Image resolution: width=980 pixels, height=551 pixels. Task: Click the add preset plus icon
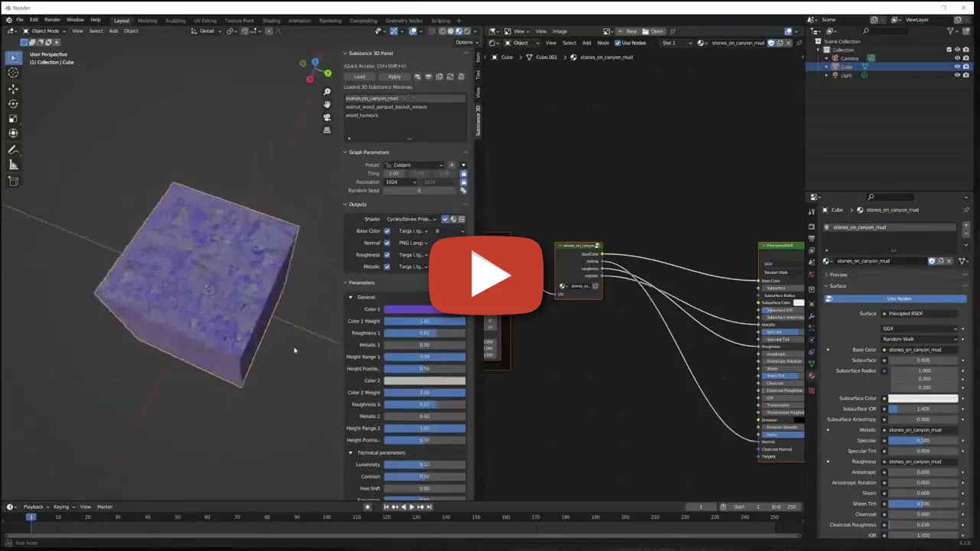point(452,165)
